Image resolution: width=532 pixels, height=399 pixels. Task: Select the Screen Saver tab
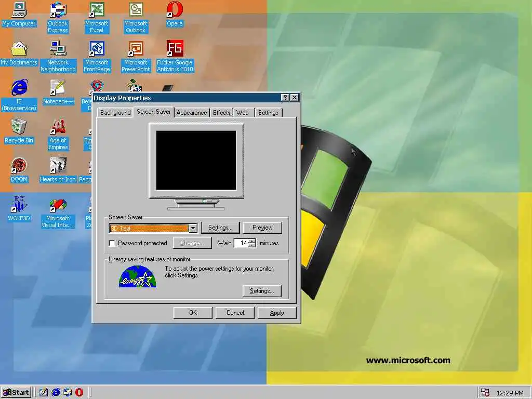[x=153, y=112]
